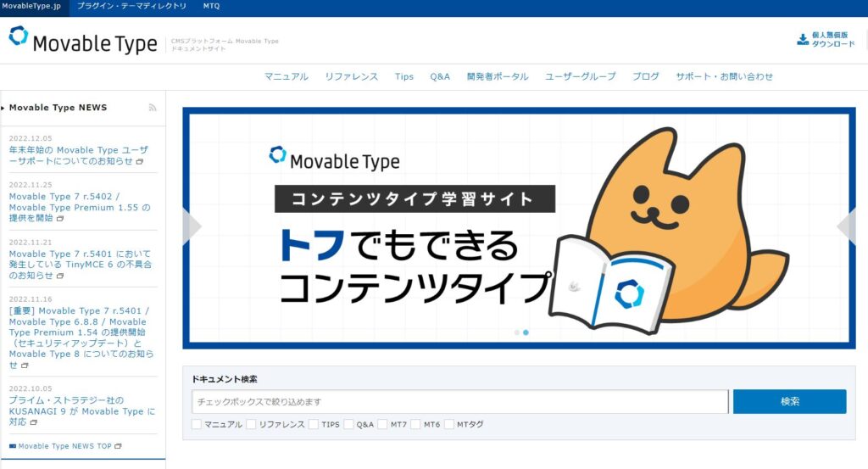Click the external link icon on KUSANAGI 9 news
The image size is (868, 469).
[x=34, y=422]
